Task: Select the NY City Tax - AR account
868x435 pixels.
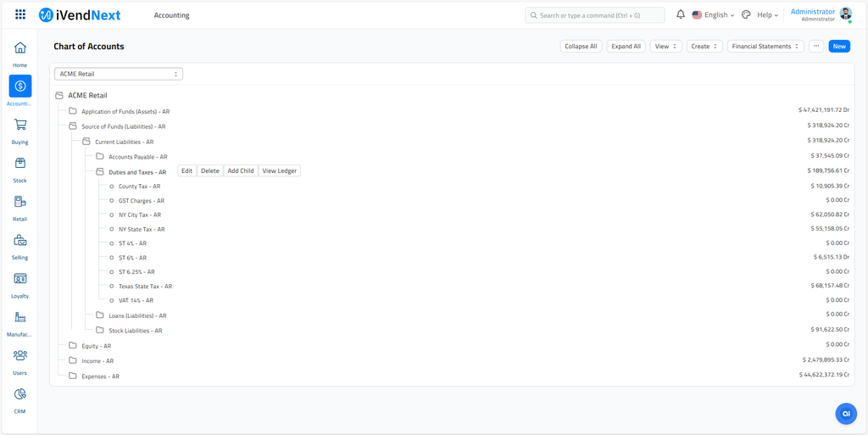Action: (139, 215)
